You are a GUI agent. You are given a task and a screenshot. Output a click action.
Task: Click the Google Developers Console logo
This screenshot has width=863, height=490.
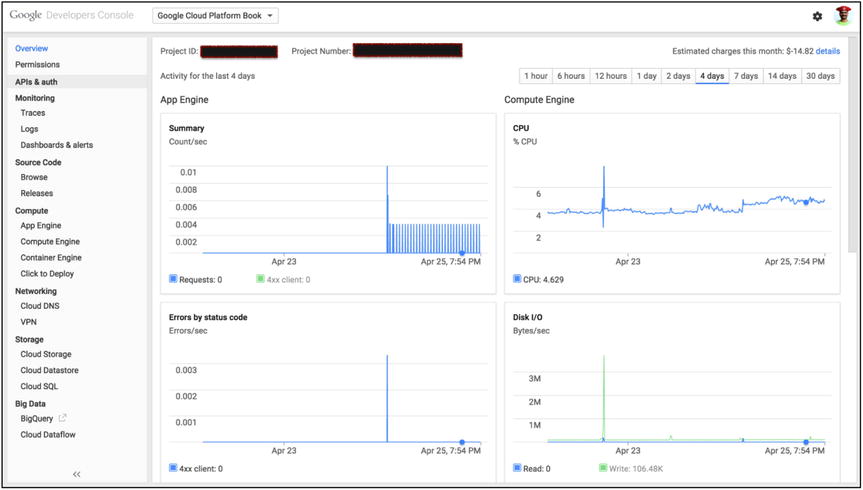[72, 15]
